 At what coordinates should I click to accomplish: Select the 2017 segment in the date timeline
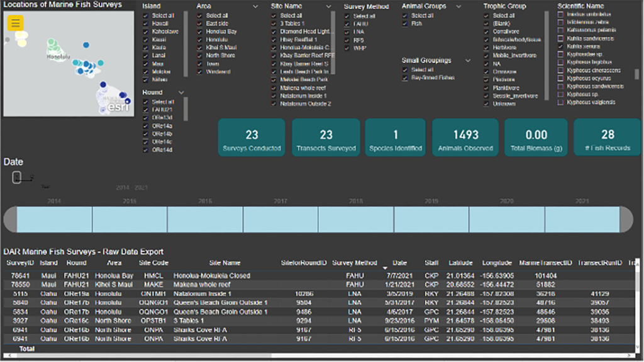coord(280,219)
